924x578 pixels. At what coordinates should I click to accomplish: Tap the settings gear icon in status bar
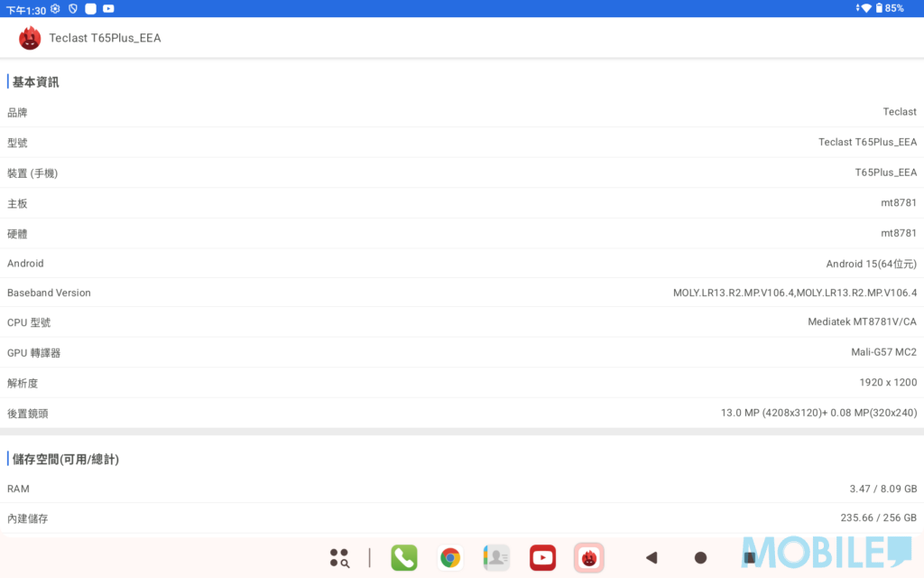[55, 8]
